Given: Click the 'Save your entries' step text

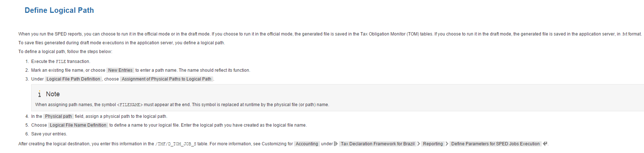Looking at the screenshot, I should pos(49,134).
